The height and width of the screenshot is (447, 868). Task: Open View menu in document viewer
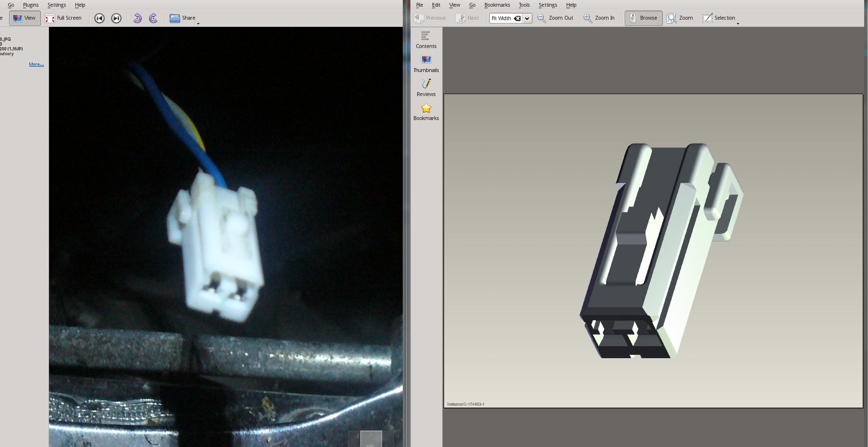(x=455, y=5)
